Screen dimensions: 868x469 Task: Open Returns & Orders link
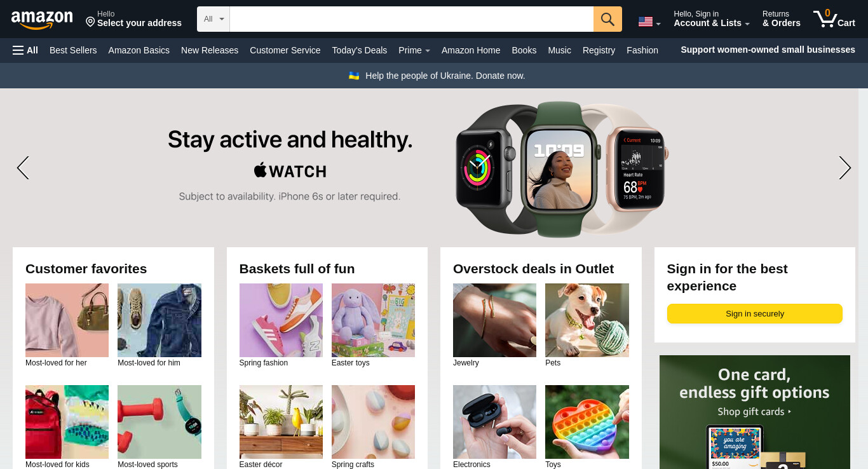coord(781,19)
